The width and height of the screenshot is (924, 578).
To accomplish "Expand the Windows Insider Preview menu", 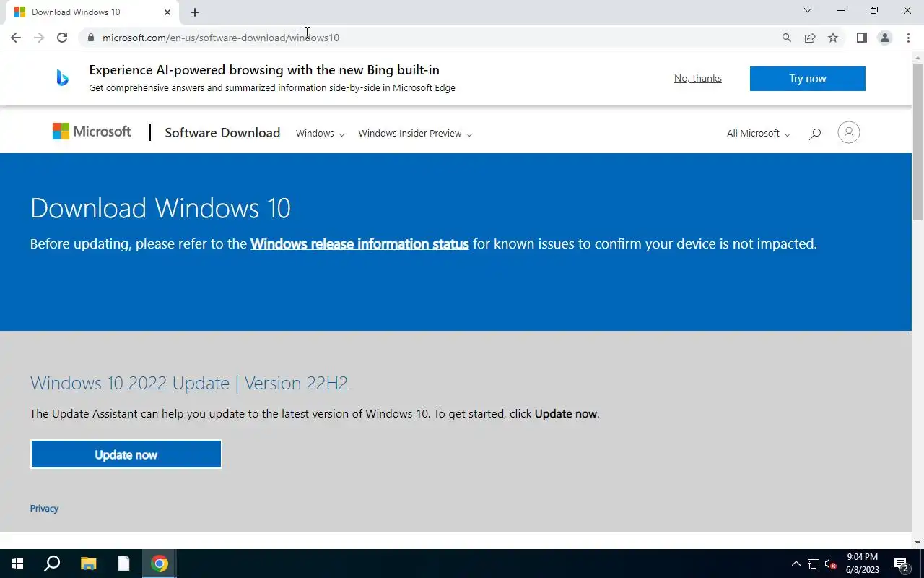I will [416, 134].
